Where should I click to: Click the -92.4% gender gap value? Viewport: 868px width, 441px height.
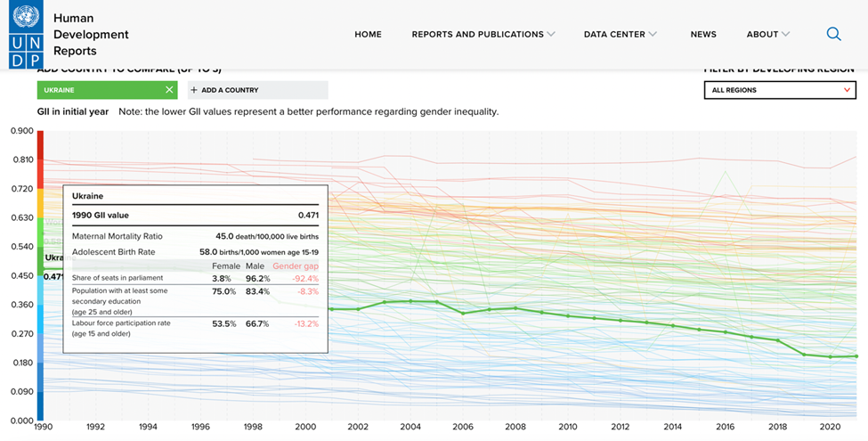click(305, 279)
